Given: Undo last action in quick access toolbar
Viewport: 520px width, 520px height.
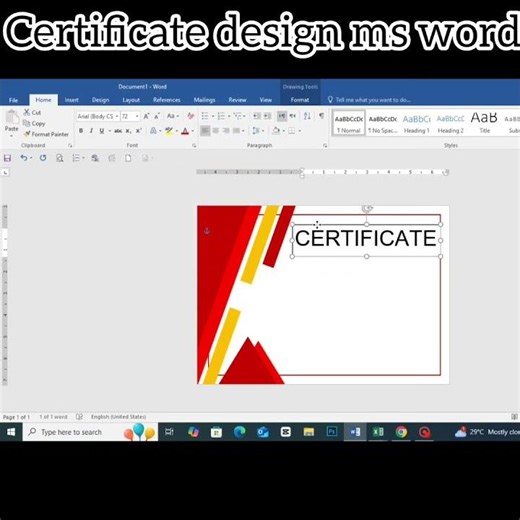Looking at the screenshot, I should (x=24, y=158).
